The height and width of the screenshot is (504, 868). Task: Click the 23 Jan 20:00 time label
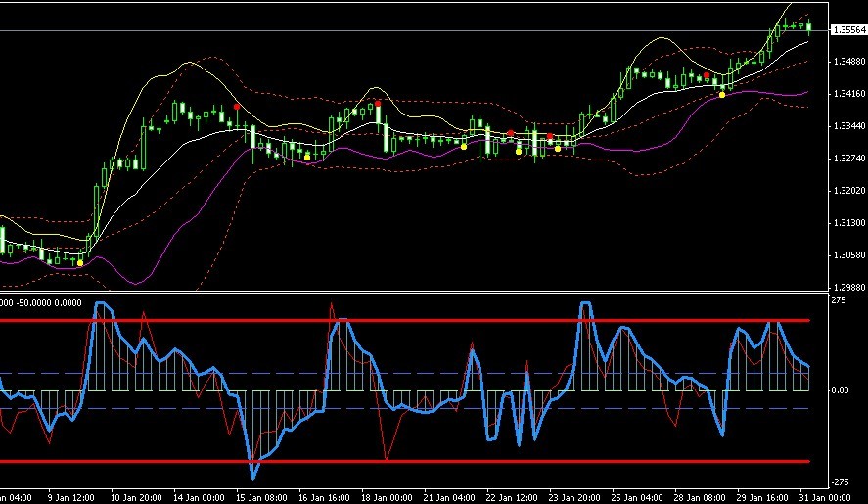[574, 497]
